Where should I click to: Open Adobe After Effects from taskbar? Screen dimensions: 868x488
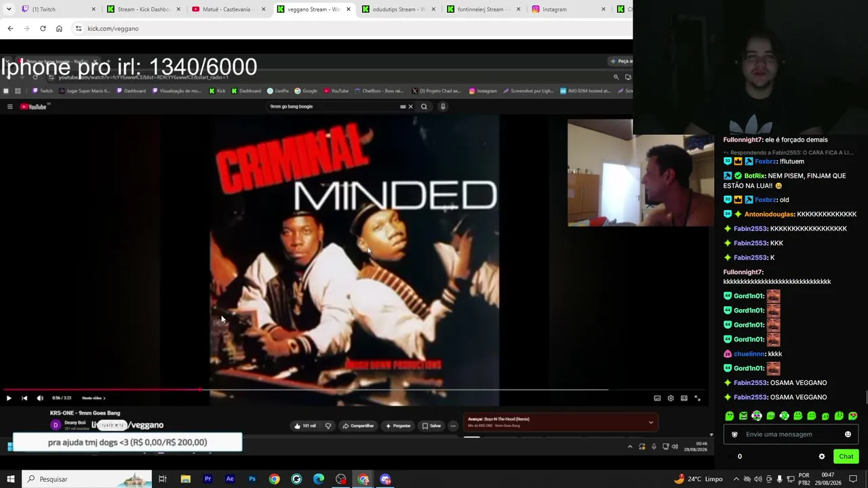tap(230, 479)
